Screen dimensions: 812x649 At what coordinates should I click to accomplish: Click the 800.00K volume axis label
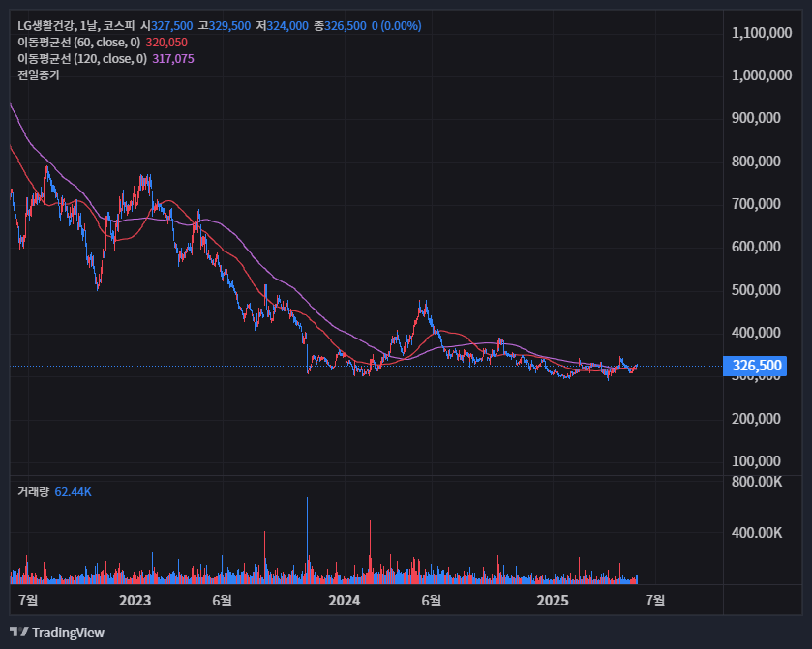[x=757, y=482]
